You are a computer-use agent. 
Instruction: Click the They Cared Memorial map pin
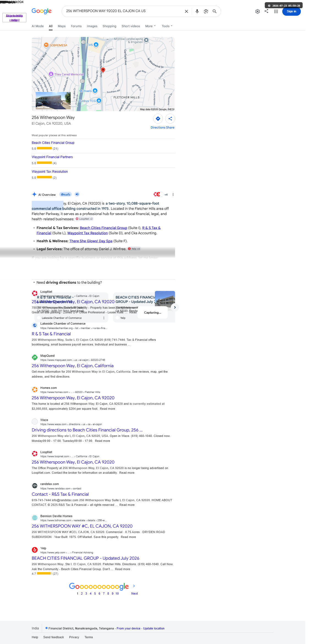point(51,74)
